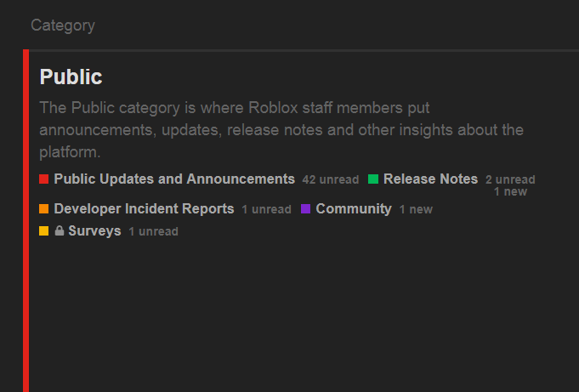The image size is (579, 392).
Task: View the 1 unread Surveys topic
Action: pyautogui.click(x=153, y=231)
